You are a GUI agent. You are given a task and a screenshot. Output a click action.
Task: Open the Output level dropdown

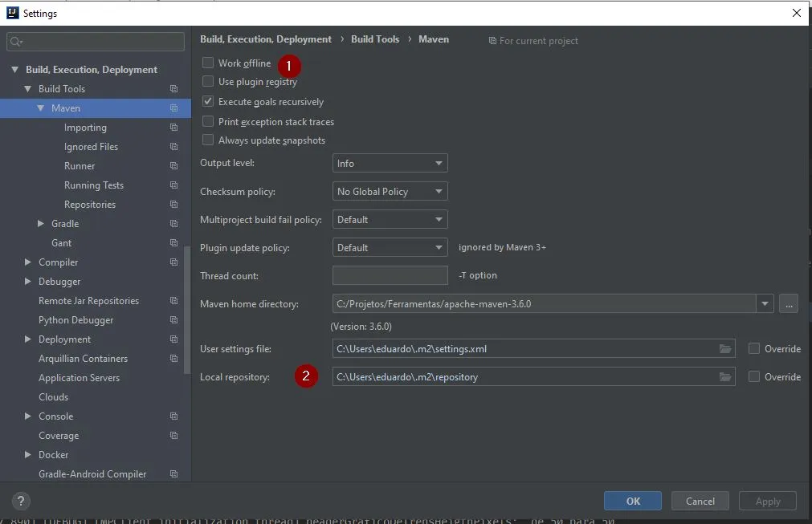390,164
